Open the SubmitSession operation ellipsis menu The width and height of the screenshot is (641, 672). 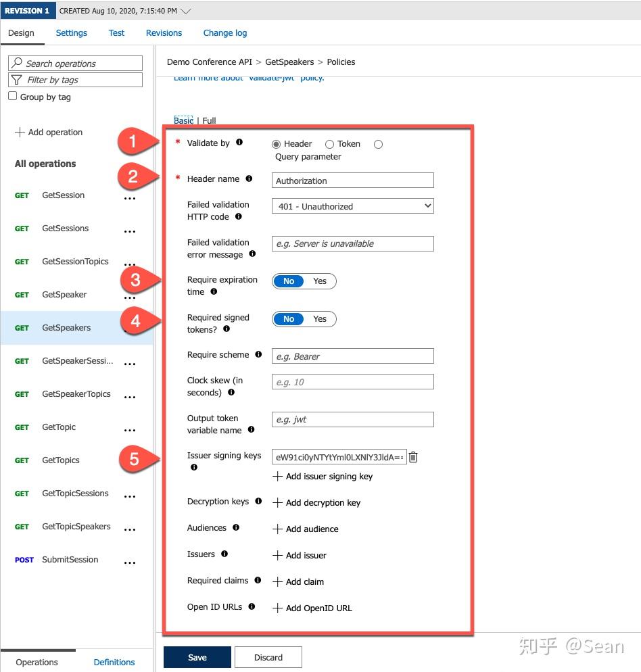tap(130, 562)
